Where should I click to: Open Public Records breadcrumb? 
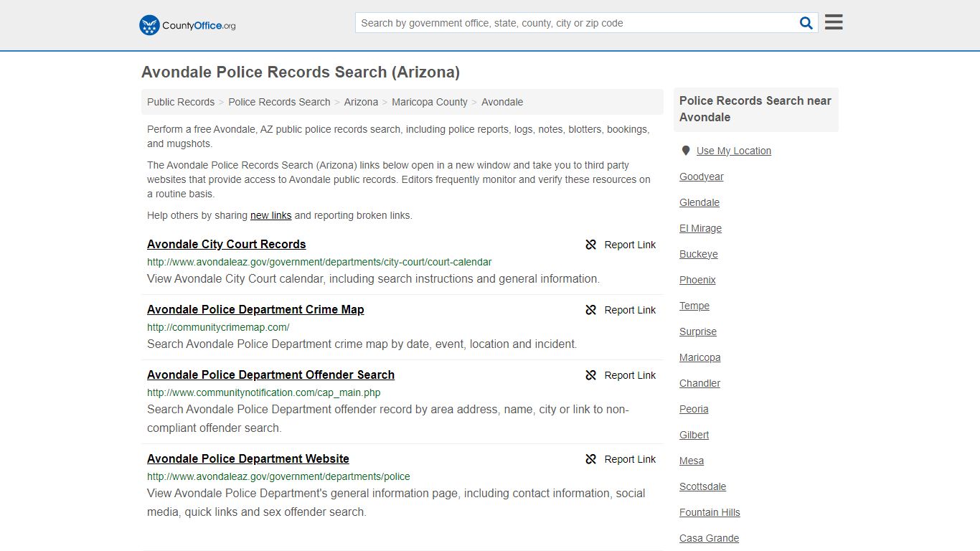[181, 102]
